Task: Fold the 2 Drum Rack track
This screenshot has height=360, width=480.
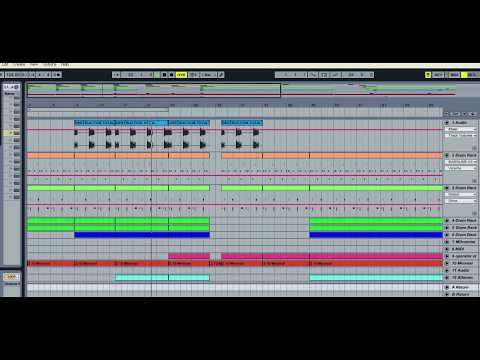Action: 447,155
